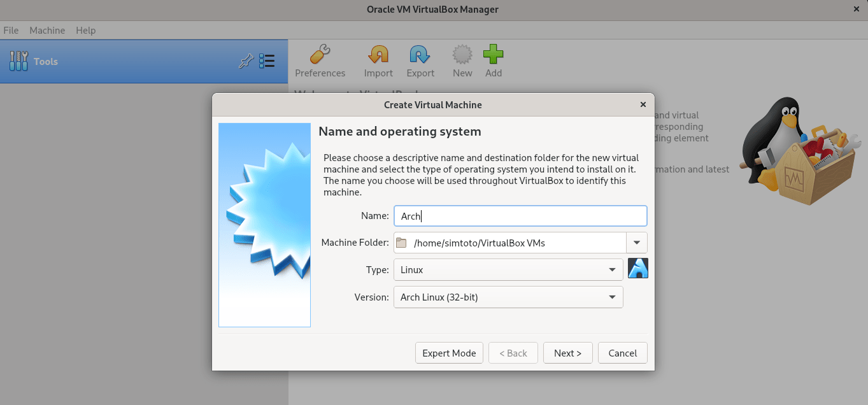868x405 pixels.
Task: Cancel the Create Virtual Machine dialog
Action: [622, 353]
